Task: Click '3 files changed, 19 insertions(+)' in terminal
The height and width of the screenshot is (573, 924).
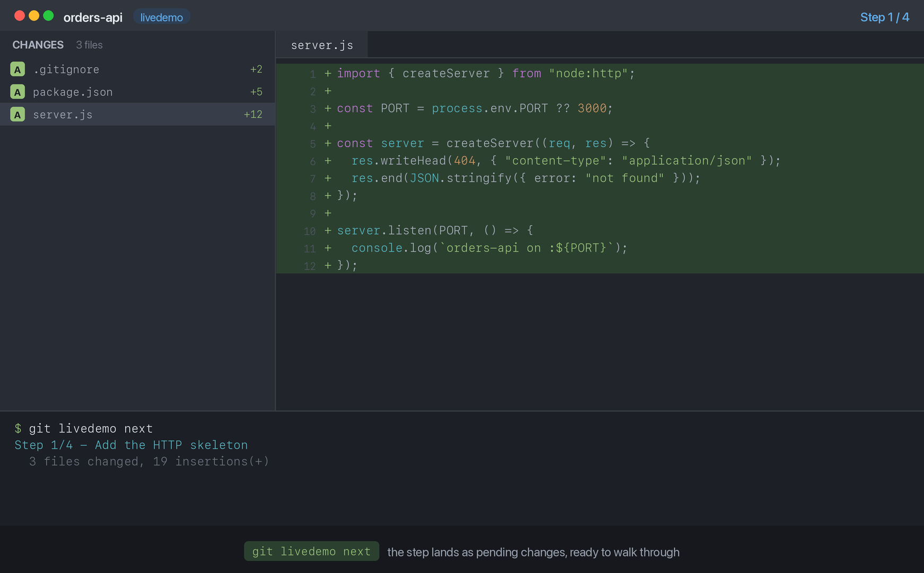Action: [149, 462]
